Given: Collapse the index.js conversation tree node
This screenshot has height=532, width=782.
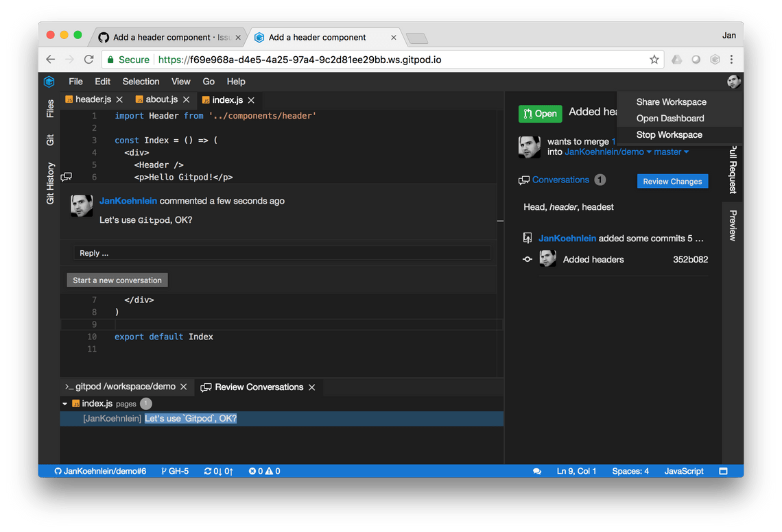Looking at the screenshot, I should [65, 403].
